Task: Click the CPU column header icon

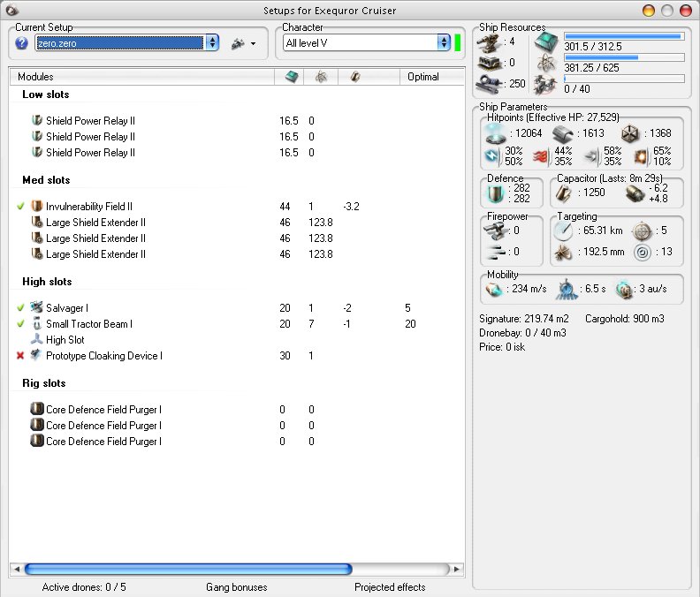Action: (291, 77)
